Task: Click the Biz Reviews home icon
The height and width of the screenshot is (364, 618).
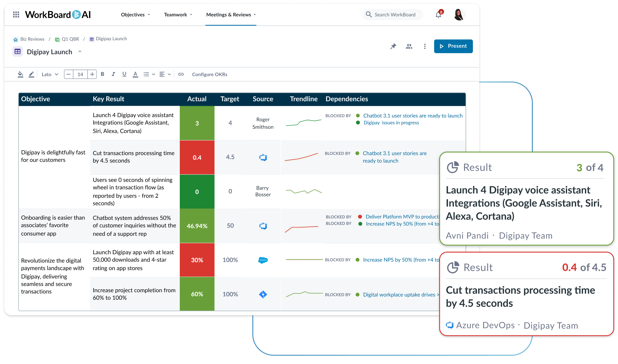Action: (x=15, y=39)
